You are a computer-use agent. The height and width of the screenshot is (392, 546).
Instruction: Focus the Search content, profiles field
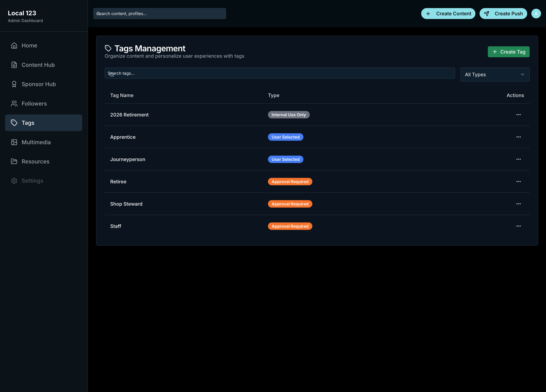pyautogui.click(x=159, y=14)
